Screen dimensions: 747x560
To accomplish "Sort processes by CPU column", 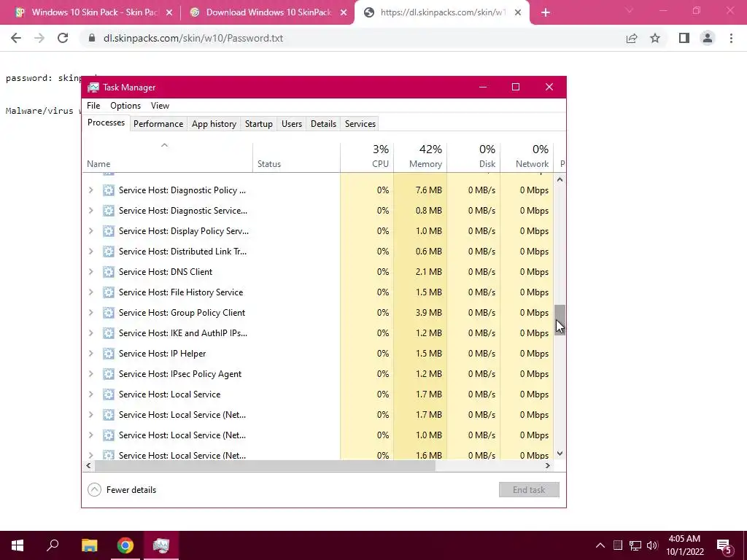I will pyautogui.click(x=368, y=157).
